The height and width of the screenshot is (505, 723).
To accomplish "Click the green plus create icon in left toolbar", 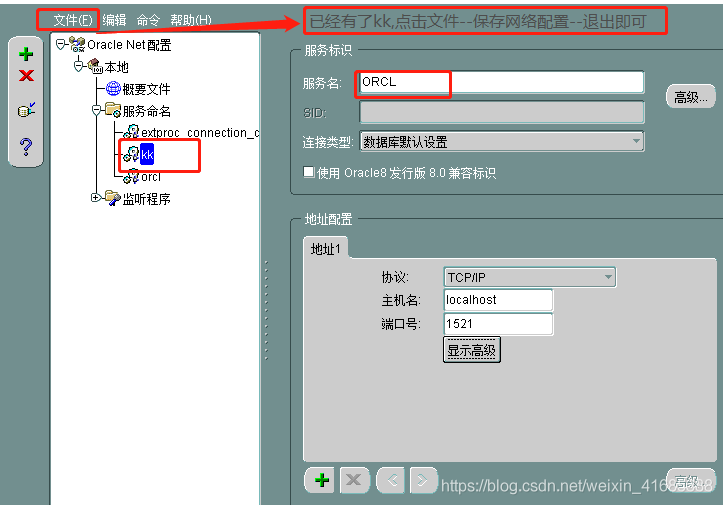I will [26, 54].
